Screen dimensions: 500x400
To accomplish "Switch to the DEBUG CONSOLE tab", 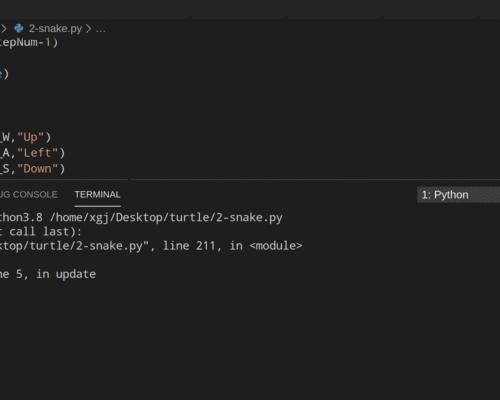I will tap(29, 194).
